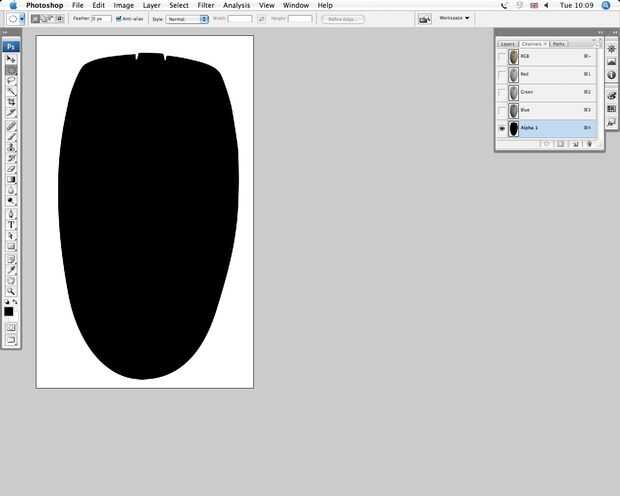Create new channel in Channels panel
This screenshot has width=620, height=496.
tap(575, 144)
